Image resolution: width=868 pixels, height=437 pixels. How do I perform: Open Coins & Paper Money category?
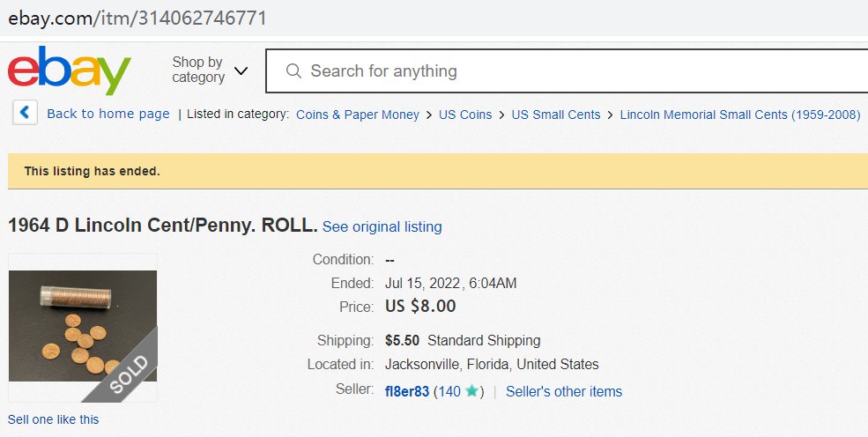pos(358,115)
